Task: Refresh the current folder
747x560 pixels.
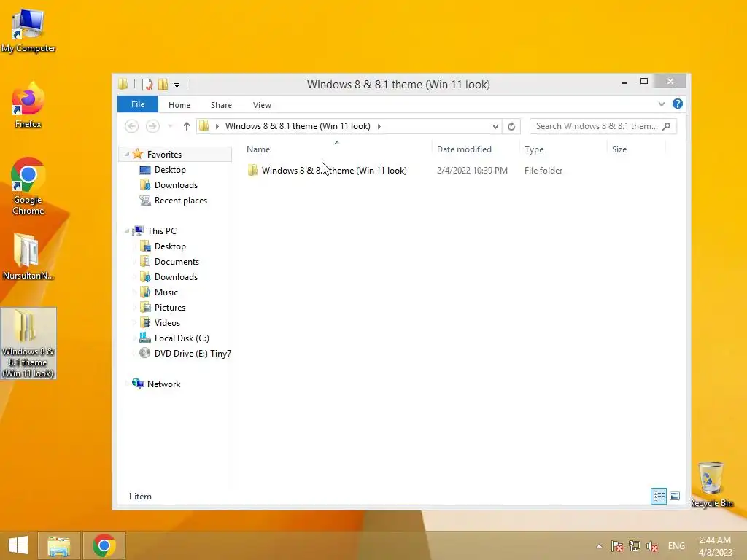Action: click(x=511, y=126)
